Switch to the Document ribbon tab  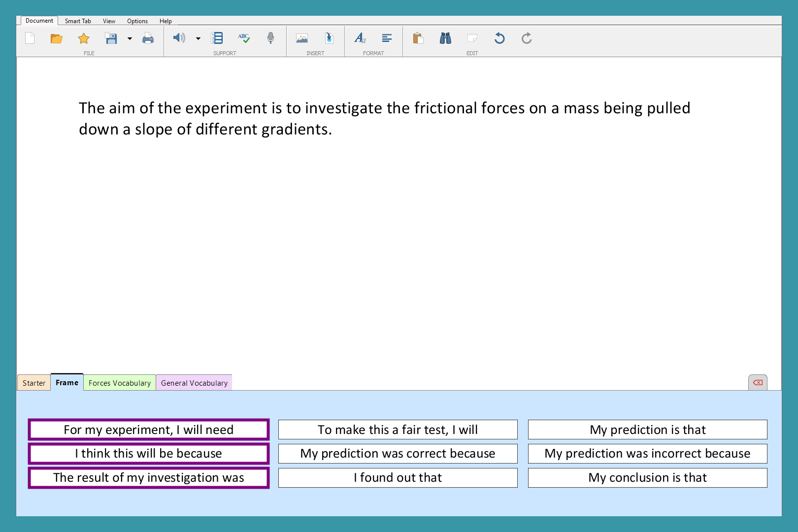point(39,21)
